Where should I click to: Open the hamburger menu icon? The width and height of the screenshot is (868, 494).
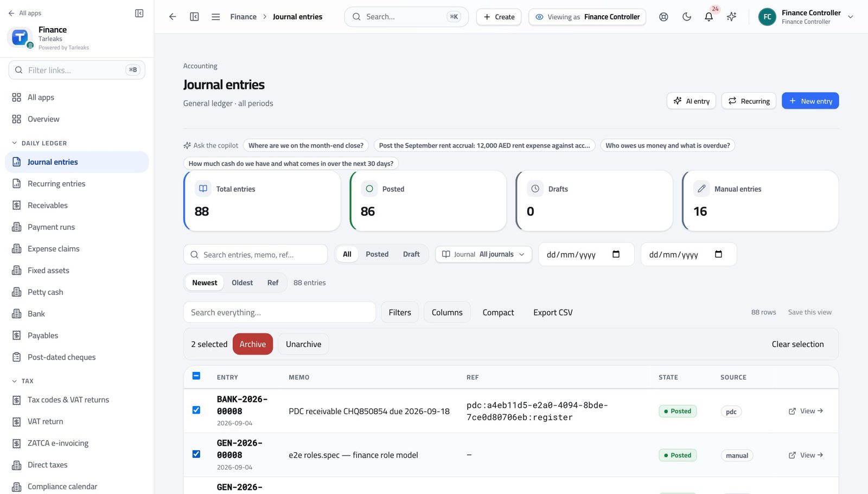215,17
